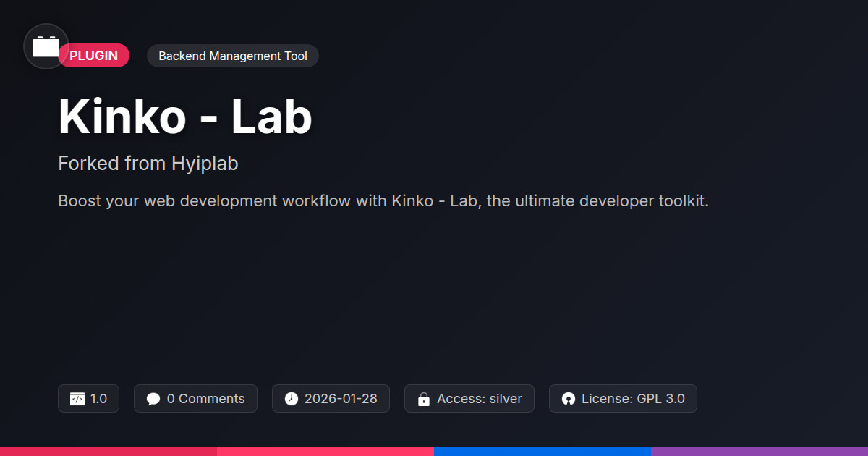Open the License: GPL 3.0 label
Screen dimensions: 868x456
click(x=633, y=399)
